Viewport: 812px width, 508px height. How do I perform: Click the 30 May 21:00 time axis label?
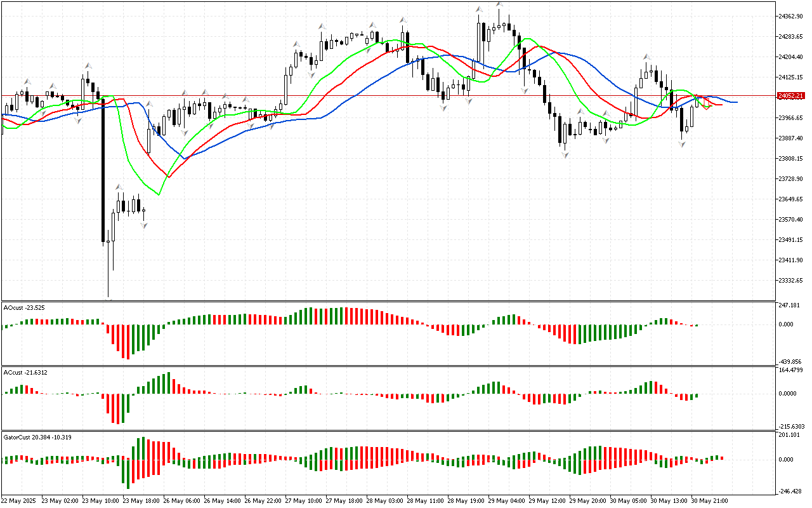[x=709, y=501]
